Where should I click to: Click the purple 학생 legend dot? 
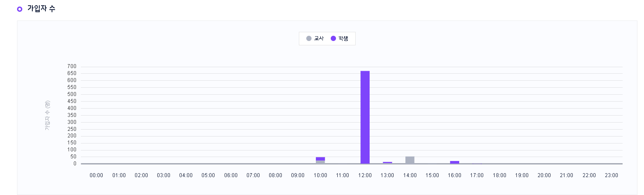pyautogui.click(x=333, y=38)
